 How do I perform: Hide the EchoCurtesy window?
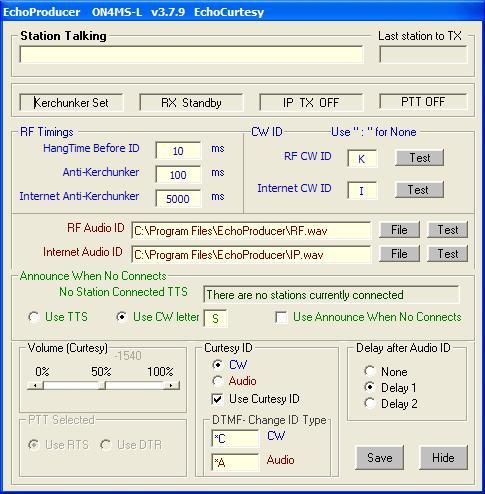[443, 458]
